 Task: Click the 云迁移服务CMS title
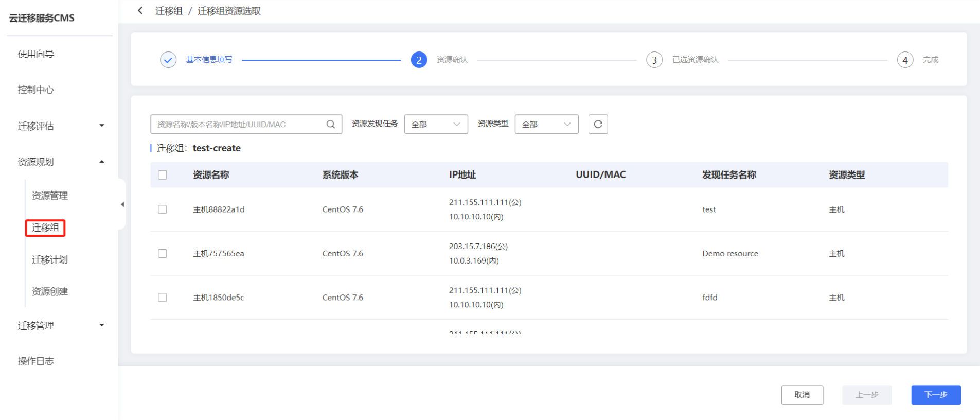click(42, 18)
